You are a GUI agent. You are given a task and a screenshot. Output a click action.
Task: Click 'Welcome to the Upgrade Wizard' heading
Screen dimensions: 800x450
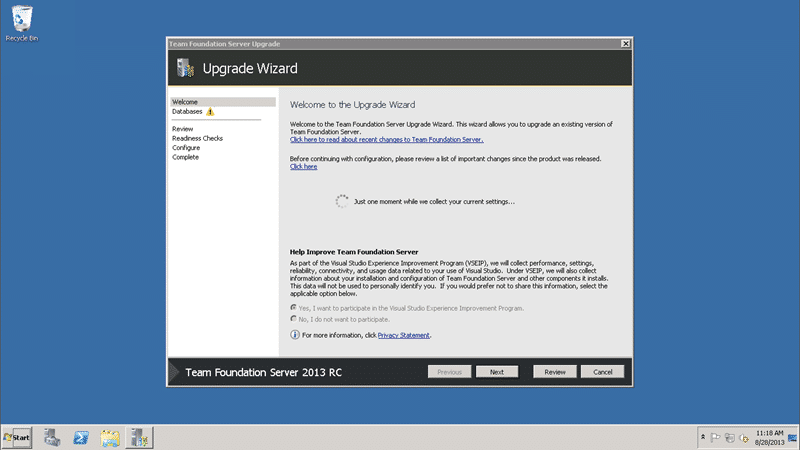353,105
